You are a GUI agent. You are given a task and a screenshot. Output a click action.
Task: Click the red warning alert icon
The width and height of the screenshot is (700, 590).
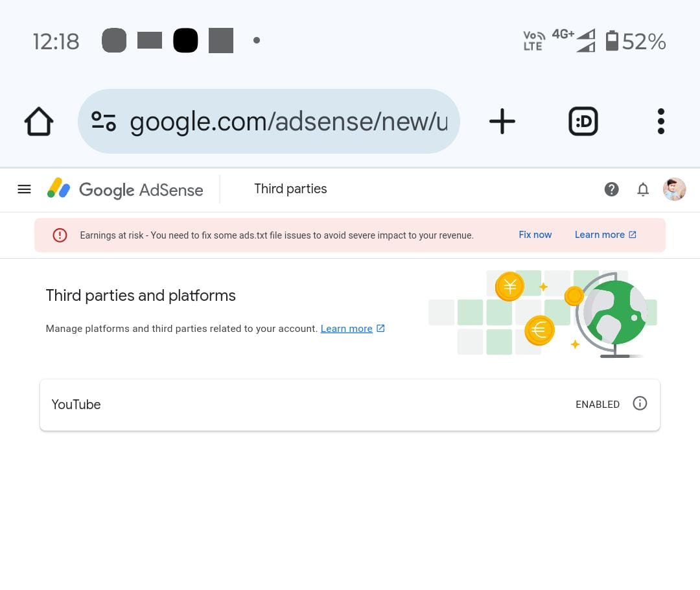(x=60, y=235)
